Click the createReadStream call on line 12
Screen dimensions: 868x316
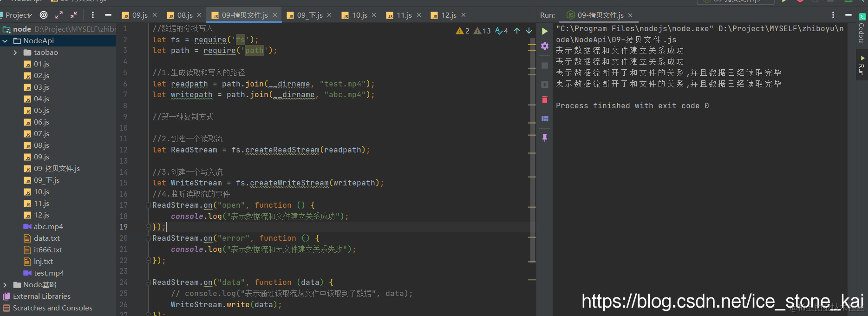(282, 150)
